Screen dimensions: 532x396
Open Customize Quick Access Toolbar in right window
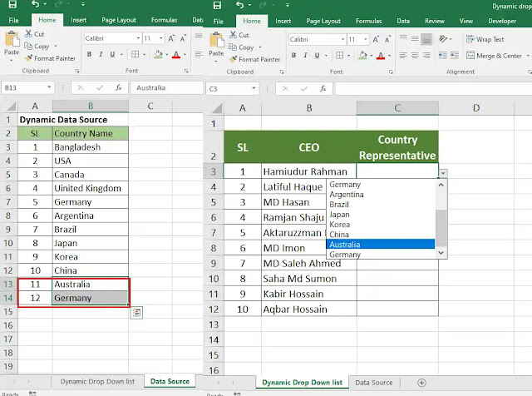coord(288,5)
